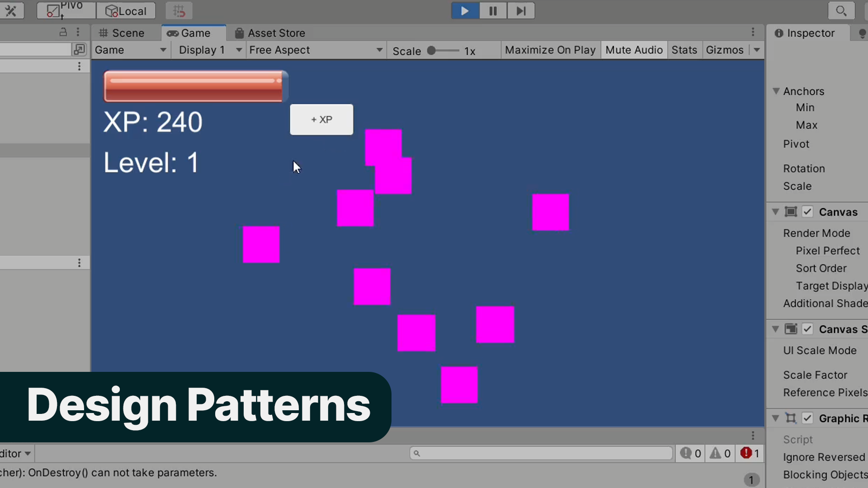Click the Pixel Perfect property label
This screenshot has width=868, height=488.
pyautogui.click(x=827, y=251)
